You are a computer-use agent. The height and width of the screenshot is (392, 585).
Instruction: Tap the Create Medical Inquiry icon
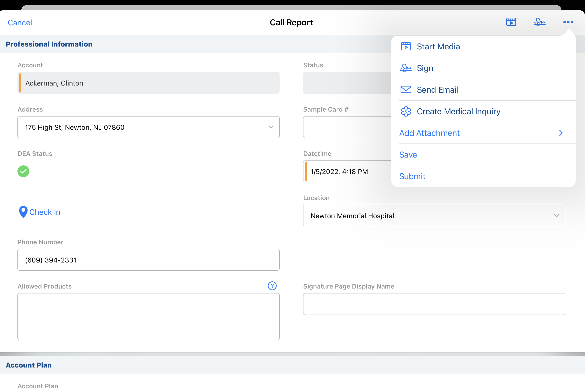(406, 111)
